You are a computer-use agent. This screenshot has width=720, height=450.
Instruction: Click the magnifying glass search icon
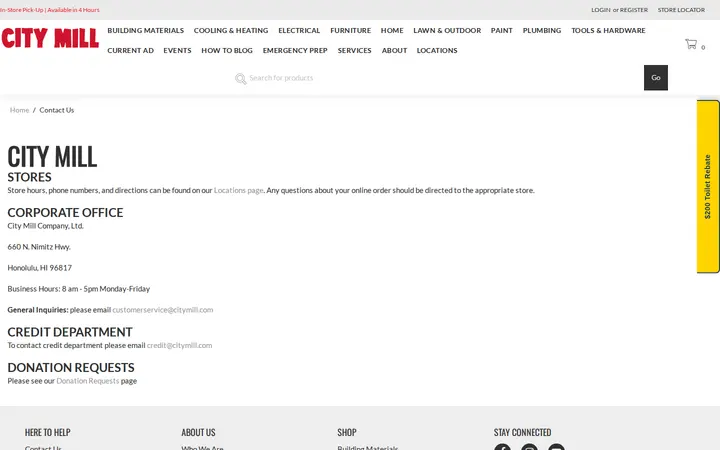coord(241,79)
